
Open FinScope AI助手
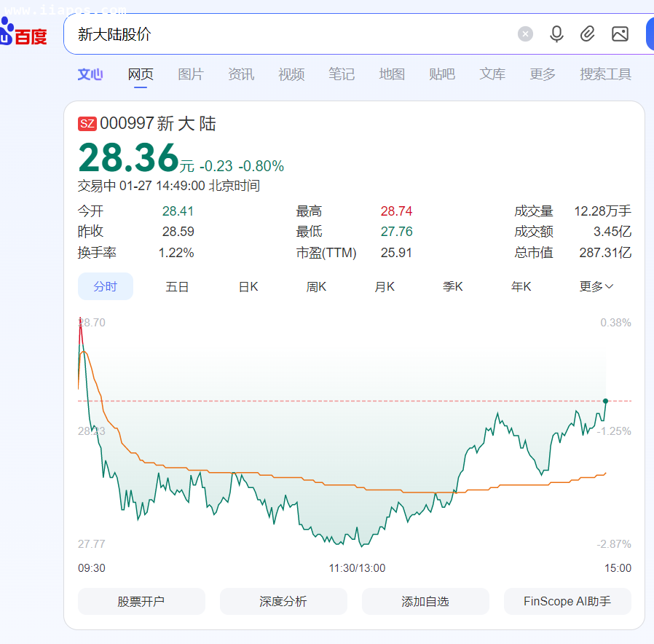(x=567, y=601)
